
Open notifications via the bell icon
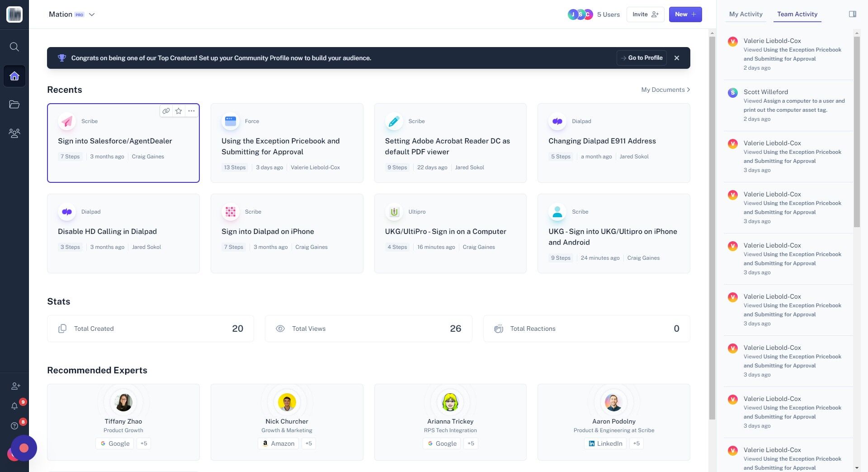click(14, 406)
